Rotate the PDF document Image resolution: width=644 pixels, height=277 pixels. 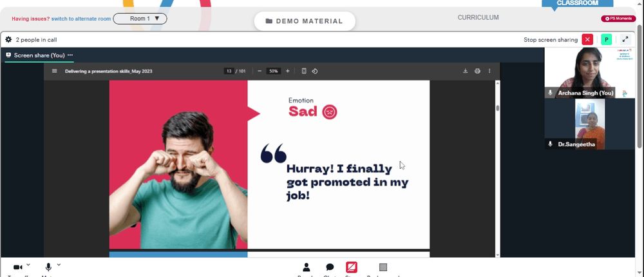pyautogui.click(x=315, y=71)
